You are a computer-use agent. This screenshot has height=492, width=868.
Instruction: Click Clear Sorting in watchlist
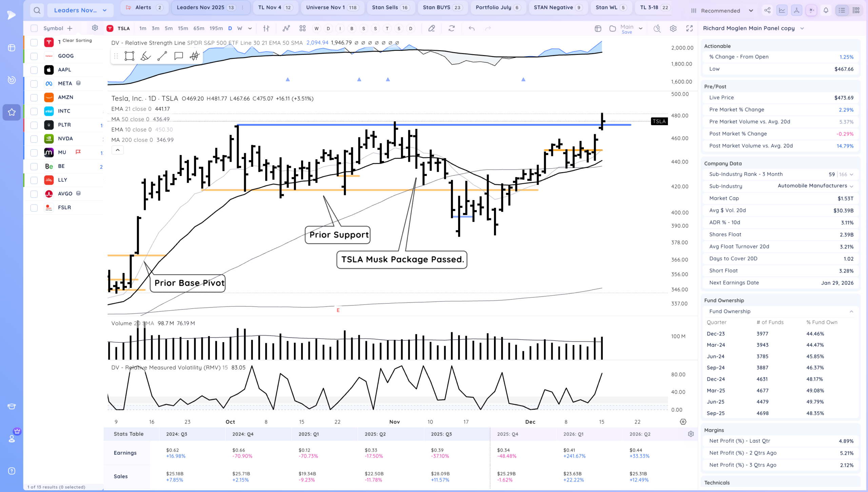pos(77,40)
